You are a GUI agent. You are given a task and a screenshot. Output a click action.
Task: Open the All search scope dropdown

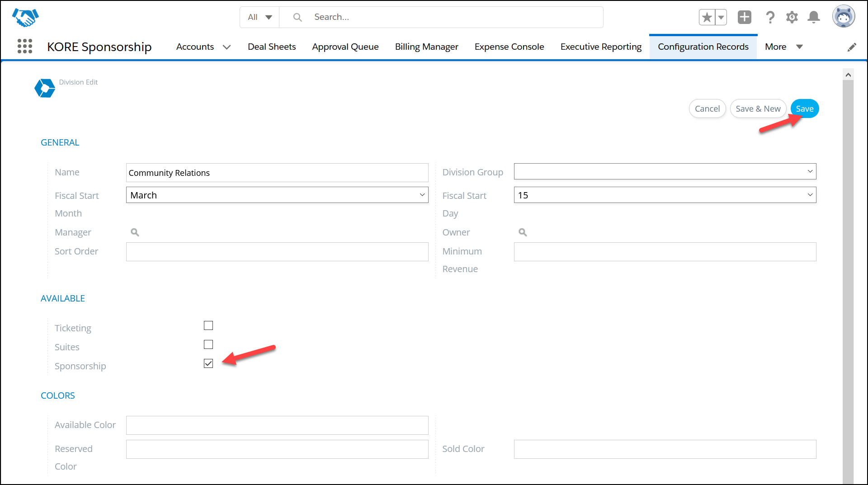pos(259,17)
